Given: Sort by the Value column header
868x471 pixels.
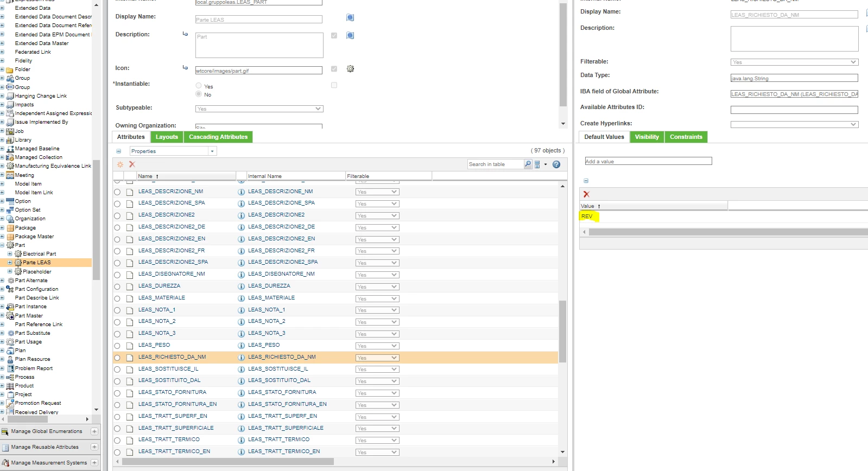Looking at the screenshot, I should (x=654, y=206).
